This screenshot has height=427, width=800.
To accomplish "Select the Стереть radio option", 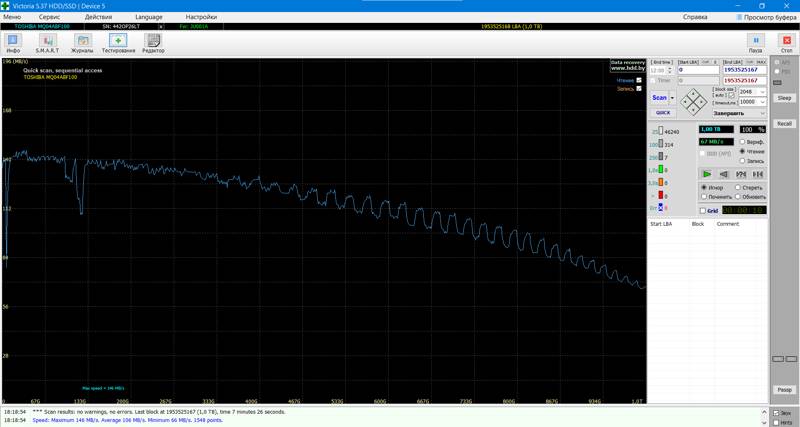I will 738,187.
